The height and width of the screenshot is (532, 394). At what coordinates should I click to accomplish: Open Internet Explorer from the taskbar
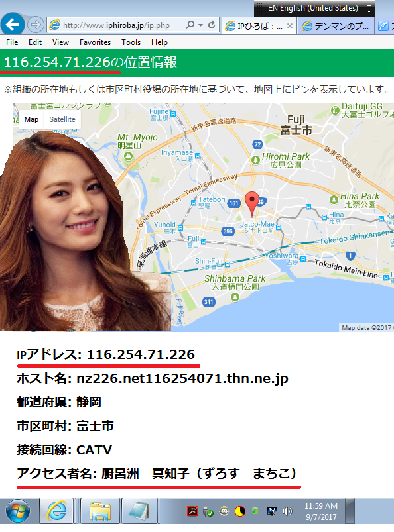pos(56,511)
